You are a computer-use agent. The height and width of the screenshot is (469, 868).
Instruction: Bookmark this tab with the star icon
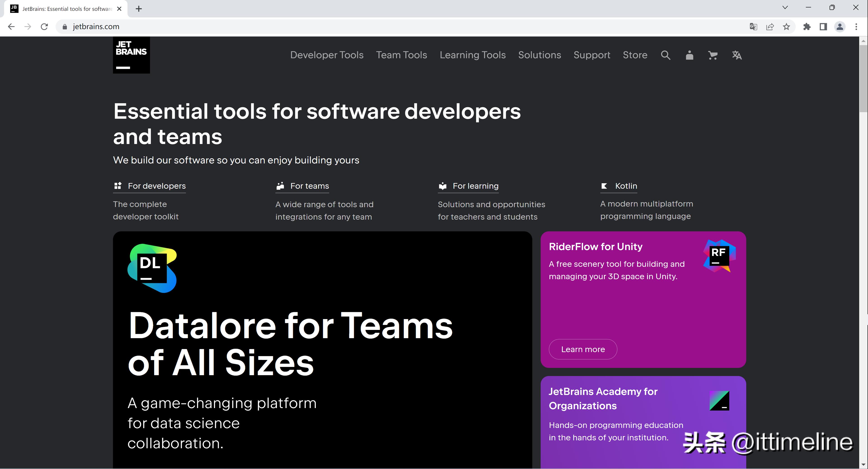[786, 27]
